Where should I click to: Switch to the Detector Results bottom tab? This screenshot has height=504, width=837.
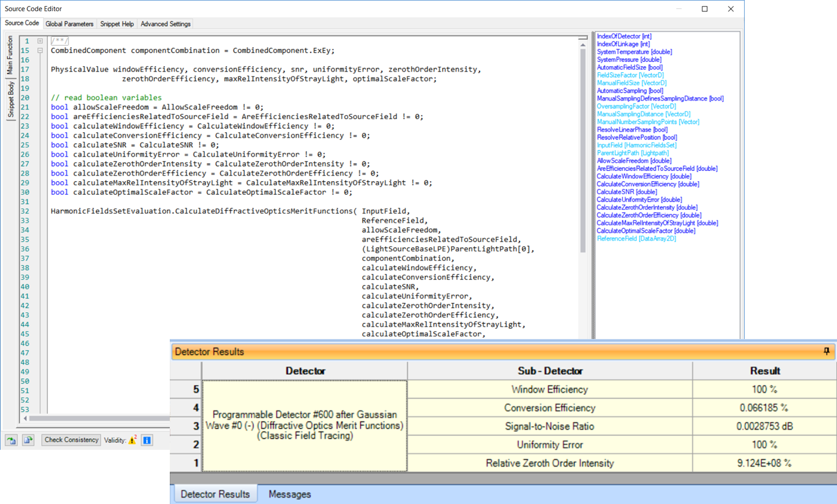point(215,494)
